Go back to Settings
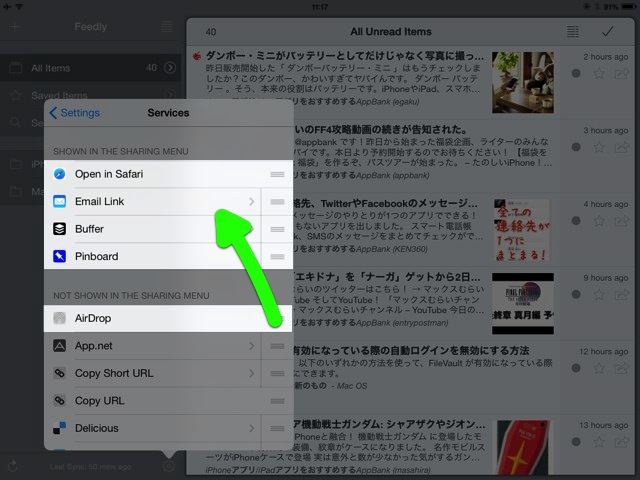The height and width of the screenshot is (480, 640). click(75, 113)
